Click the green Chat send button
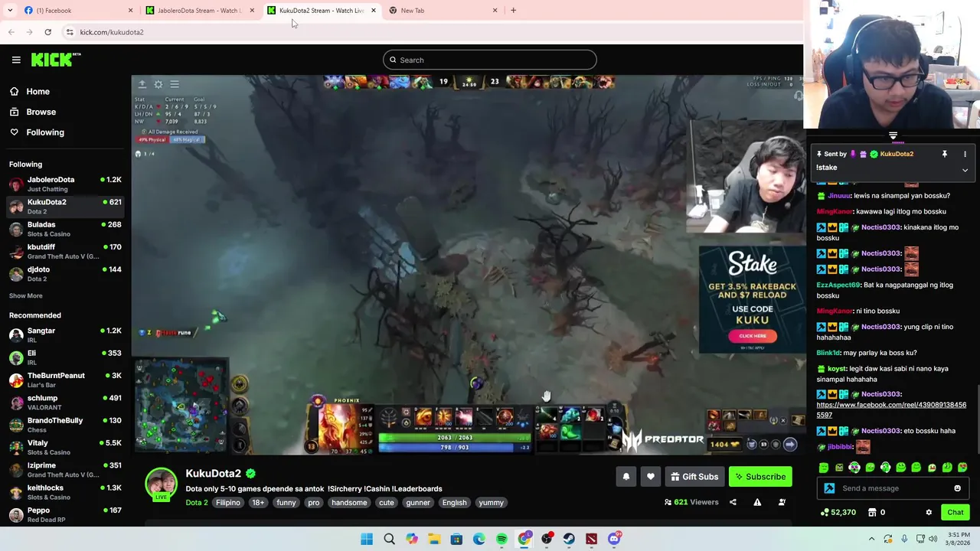Image resolution: width=980 pixels, height=551 pixels. coord(955,512)
